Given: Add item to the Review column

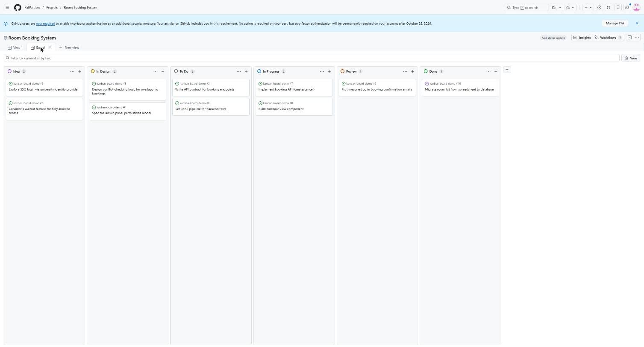Looking at the screenshot, I should pos(412,71).
